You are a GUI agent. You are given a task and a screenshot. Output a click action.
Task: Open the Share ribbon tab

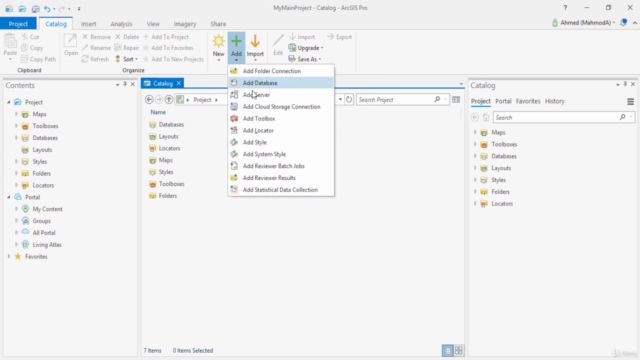click(218, 24)
